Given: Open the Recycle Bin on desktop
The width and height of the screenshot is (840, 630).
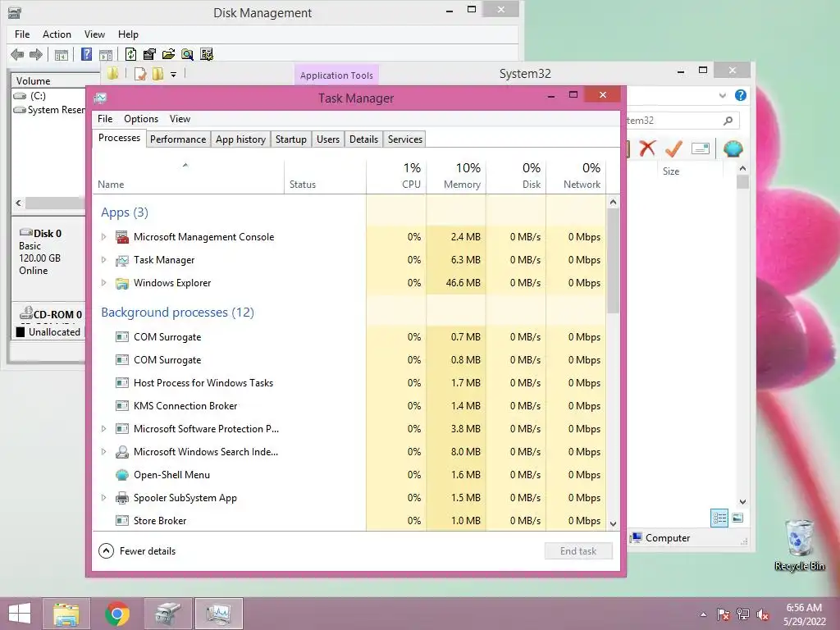Looking at the screenshot, I should pos(799,545).
